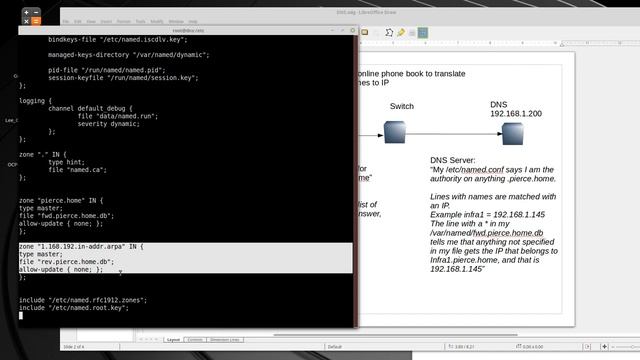Image resolution: width=640 pixels, height=360 pixels.
Task: Select the DNS server cube shape in the diagram
Action: pyautogui.click(x=513, y=134)
